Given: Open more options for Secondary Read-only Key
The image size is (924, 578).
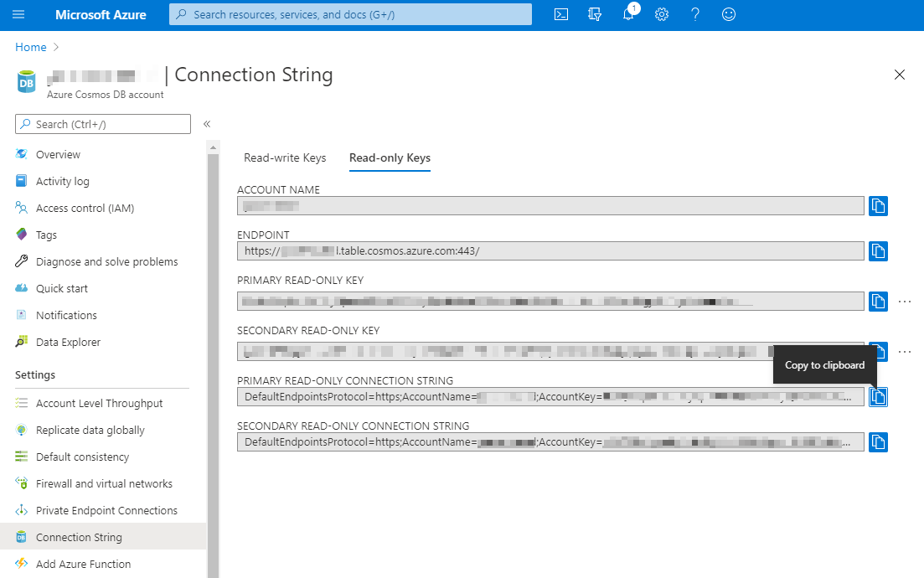Looking at the screenshot, I should coord(905,351).
